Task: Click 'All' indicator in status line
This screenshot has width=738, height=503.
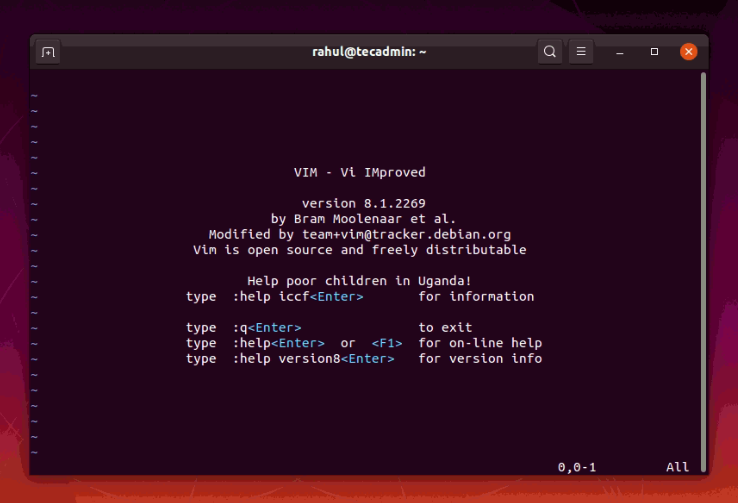Action: click(677, 467)
